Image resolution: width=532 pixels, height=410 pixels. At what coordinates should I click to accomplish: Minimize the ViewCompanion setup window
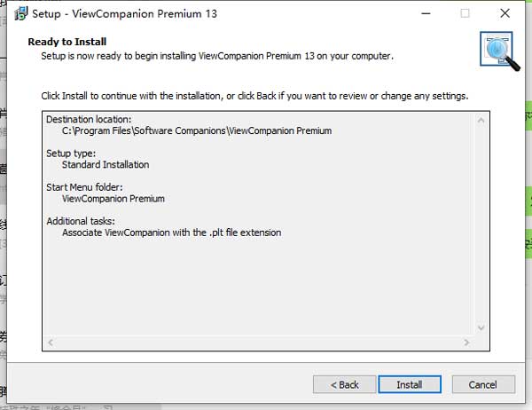(x=426, y=13)
